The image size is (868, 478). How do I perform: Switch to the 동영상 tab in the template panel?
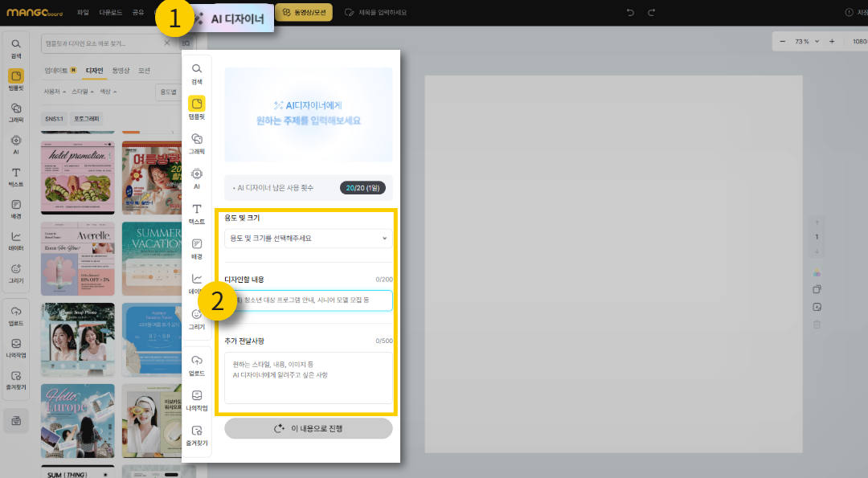(121, 71)
